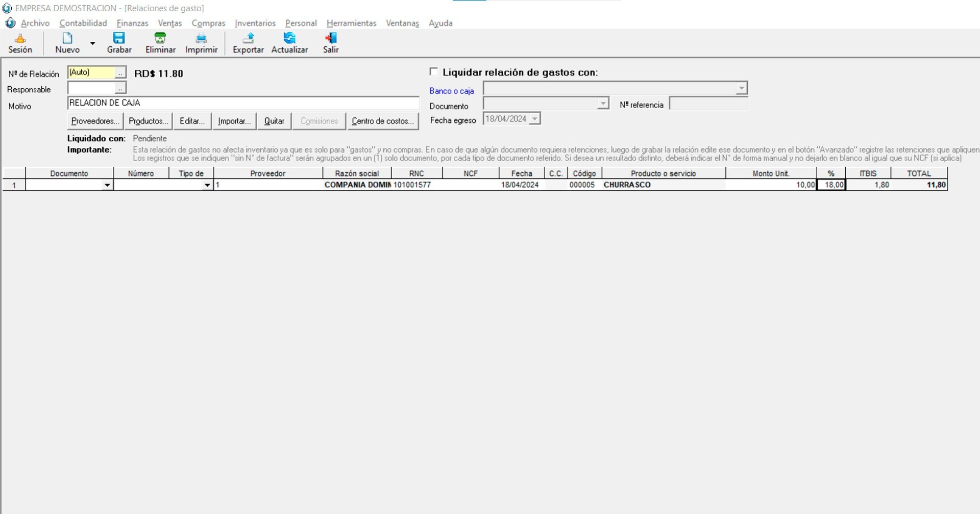Click the Exportar toolbar icon
980x514 pixels.
[248, 39]
